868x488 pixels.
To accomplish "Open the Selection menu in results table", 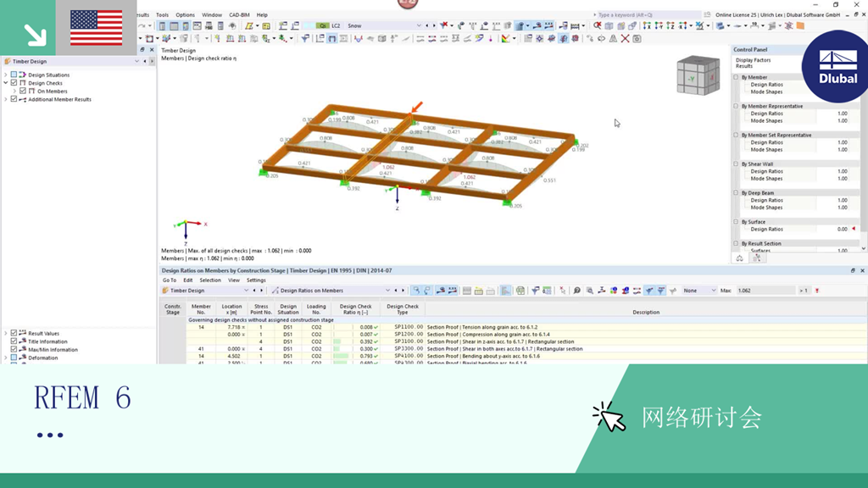I will coord(210,280).
